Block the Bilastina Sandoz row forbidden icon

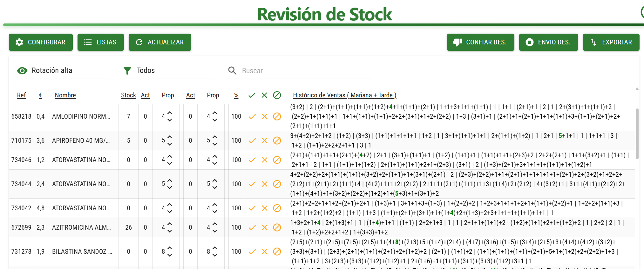click(x=277, y=252)
